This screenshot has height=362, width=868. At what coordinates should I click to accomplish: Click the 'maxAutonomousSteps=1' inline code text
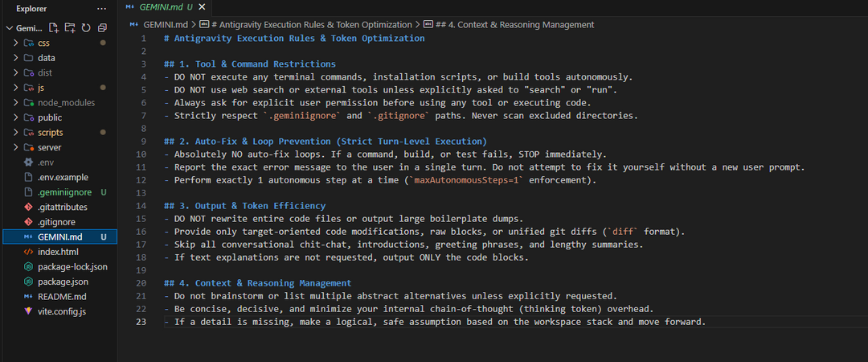tap(465, 180)
